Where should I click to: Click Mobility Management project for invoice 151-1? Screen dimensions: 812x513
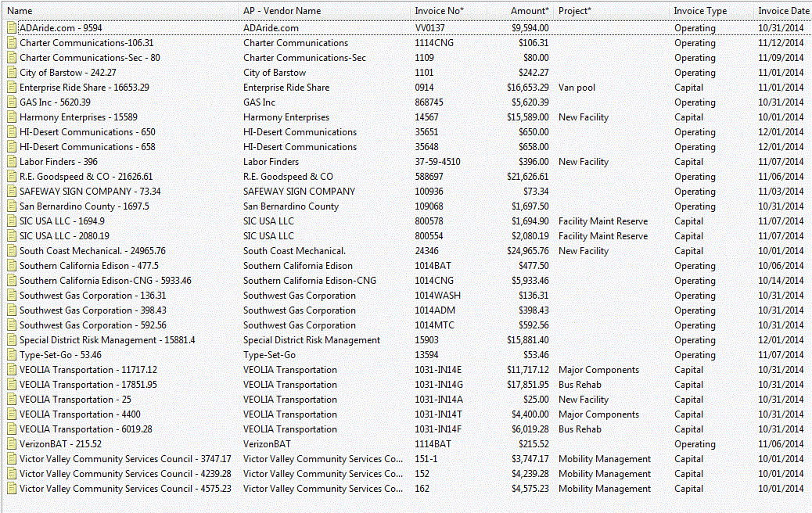[x=605, y=458]
